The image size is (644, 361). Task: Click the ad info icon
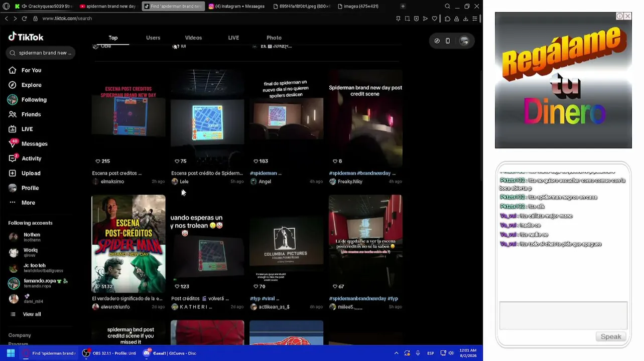(620, 16)
